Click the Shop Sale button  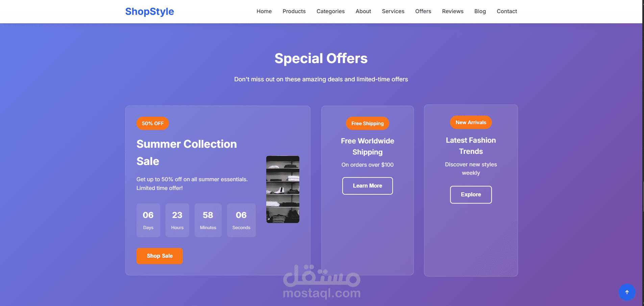point(159,256)
